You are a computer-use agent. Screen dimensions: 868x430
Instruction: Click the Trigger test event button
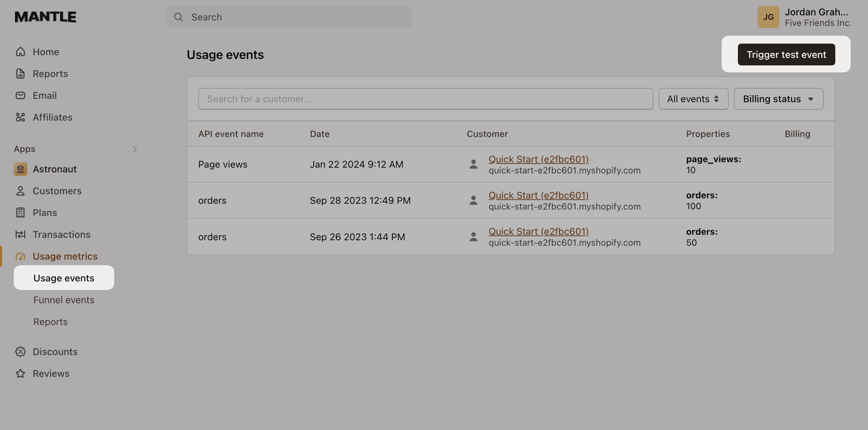[x=786, y=54]
